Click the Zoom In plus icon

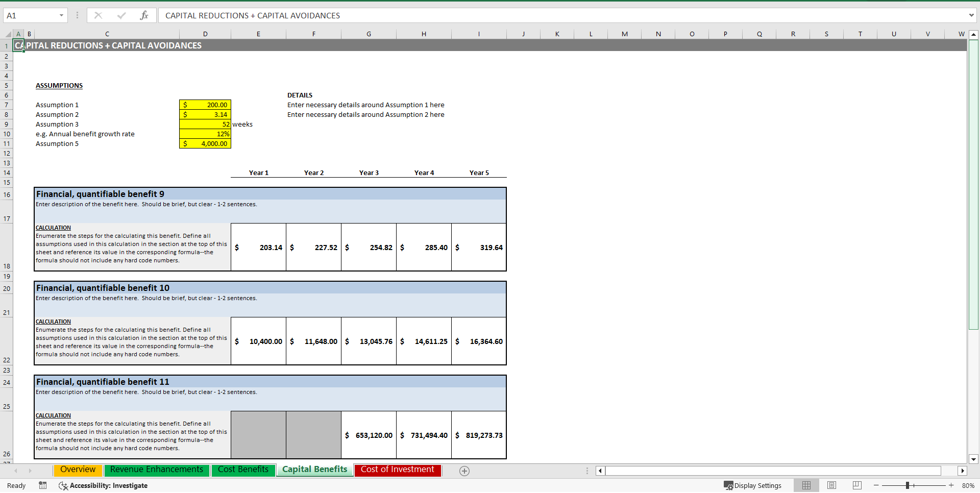click(x=950, y=485)
